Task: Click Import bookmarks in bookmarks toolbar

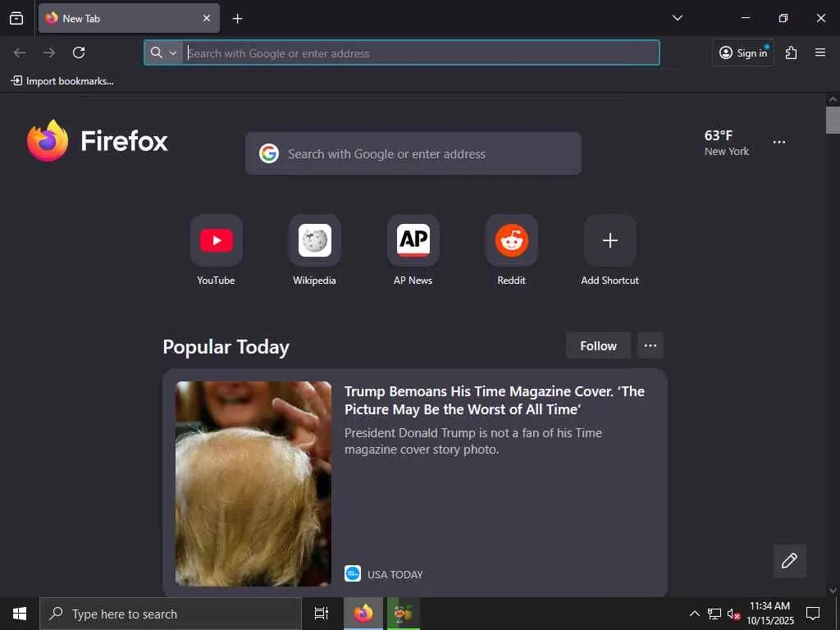Action: click(62, 81)
